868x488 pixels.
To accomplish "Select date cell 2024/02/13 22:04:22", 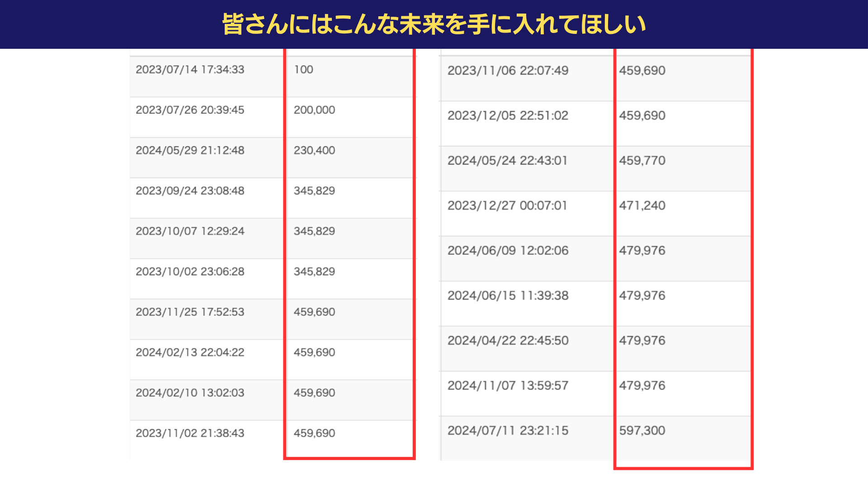I will 190,352.
